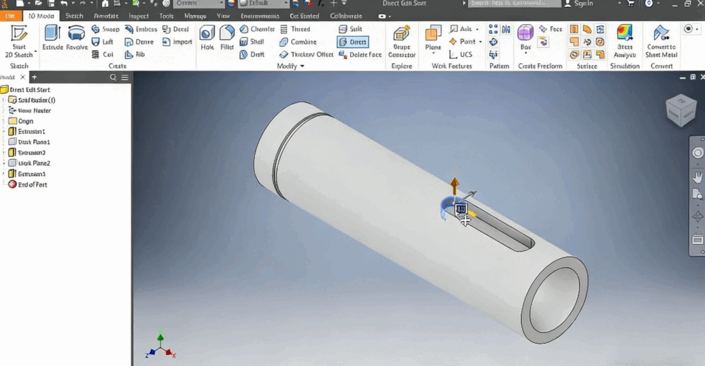This screenshot has width=705, height=366.
Task: Open the File menu
Action: 10,16
